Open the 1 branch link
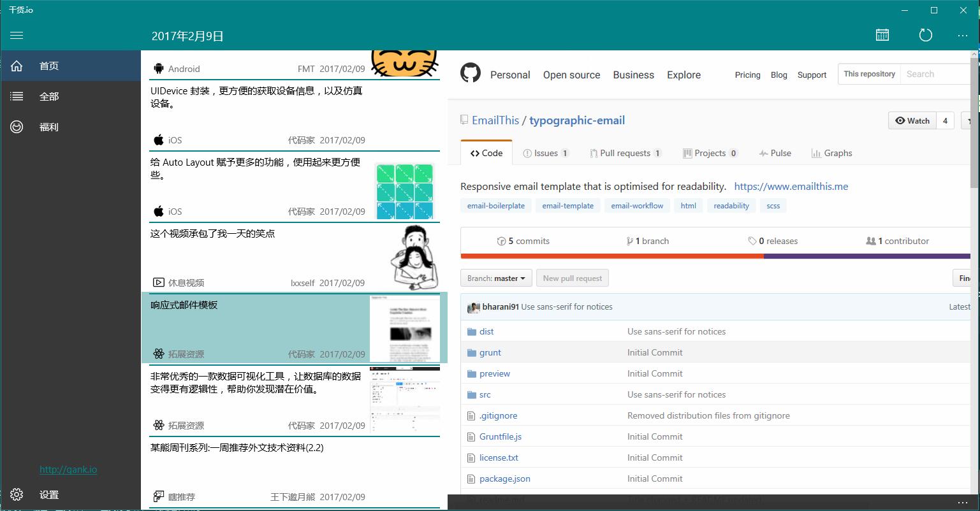The height and width of the screenshot is (511, 980). coord(648,241)
